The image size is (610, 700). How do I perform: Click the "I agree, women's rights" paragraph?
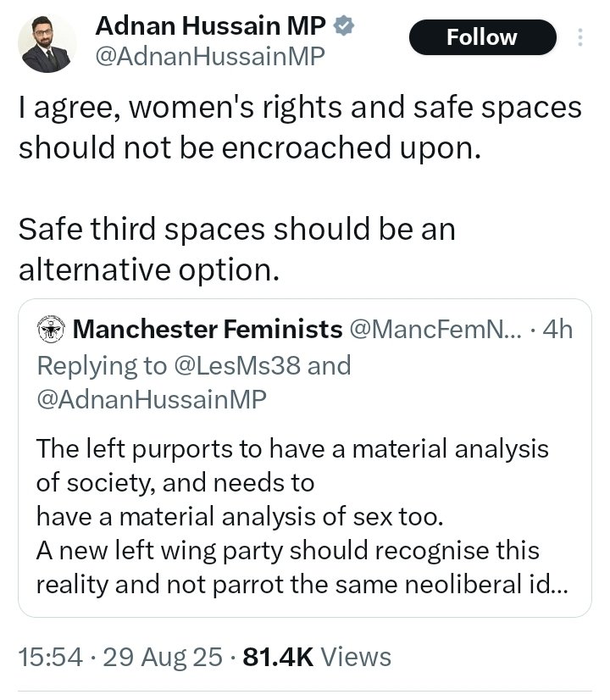pos(300,128)
